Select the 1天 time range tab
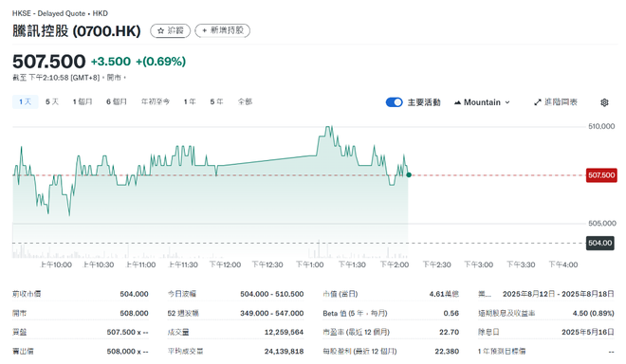Image resolution: width=626 pixels, height=364 pixels. [26, 101]
